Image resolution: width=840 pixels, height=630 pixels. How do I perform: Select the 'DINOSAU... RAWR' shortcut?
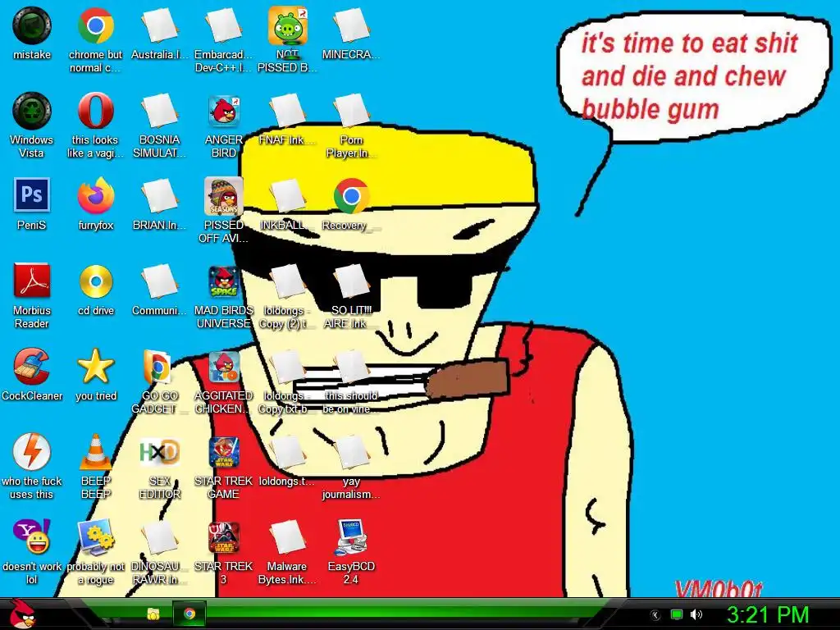pyautogui.click(x=160, y=536)
